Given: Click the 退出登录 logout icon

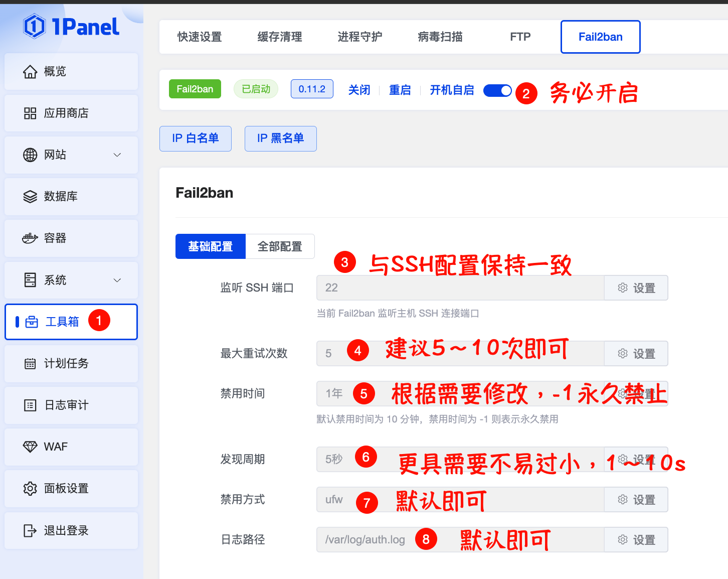Looking at the screenshot, I should click(30, 530).
